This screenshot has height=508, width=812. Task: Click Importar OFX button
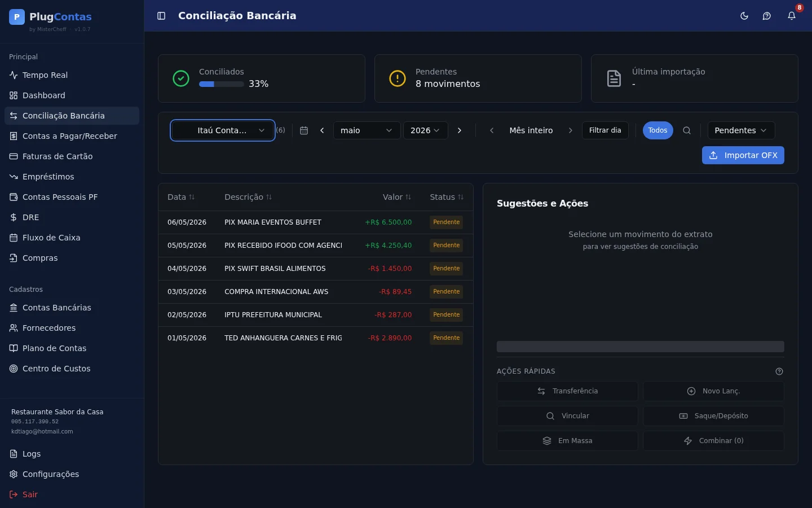pyautogui.click(x=743, y=155)
